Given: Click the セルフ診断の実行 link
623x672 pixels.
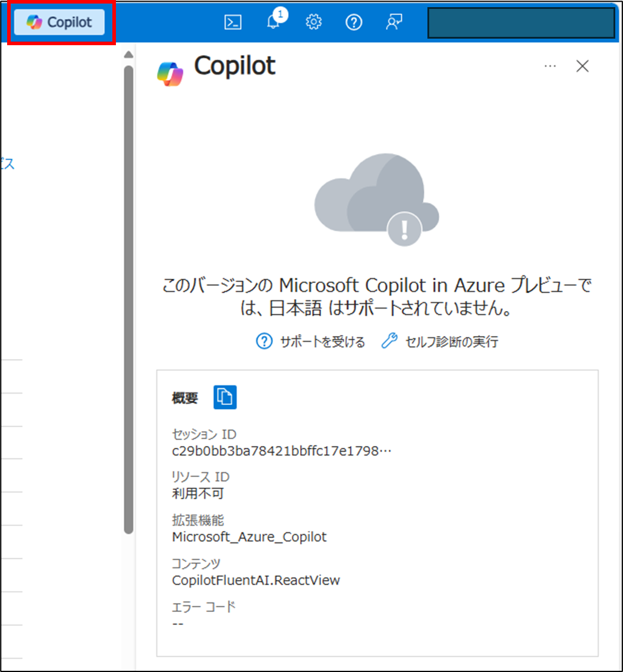Looking at the screenshot, I should coord(440,341).
